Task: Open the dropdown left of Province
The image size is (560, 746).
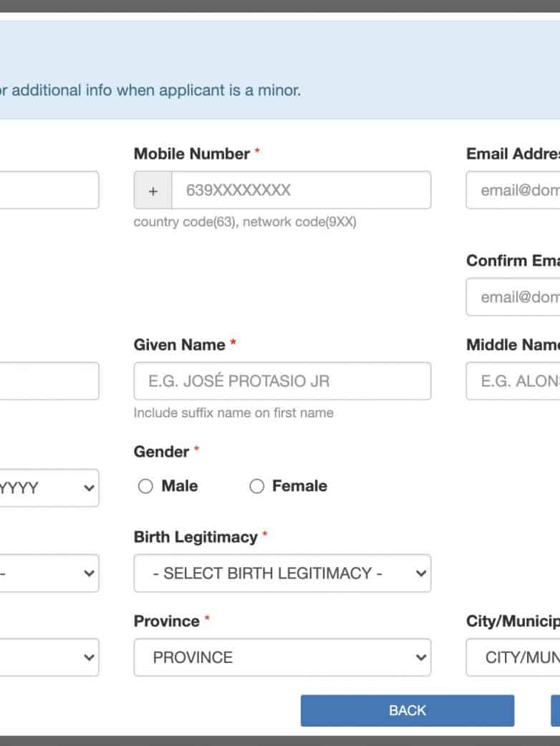Action: [49, 657]
